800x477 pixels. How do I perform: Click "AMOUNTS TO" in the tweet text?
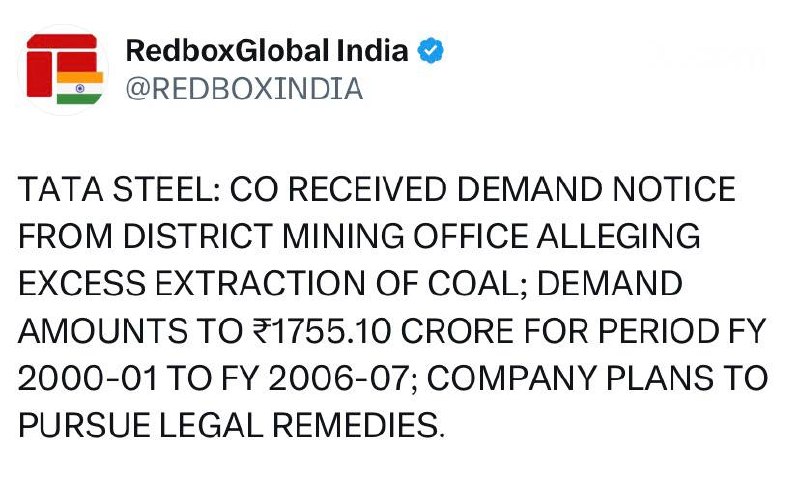[x=117, y=331]
